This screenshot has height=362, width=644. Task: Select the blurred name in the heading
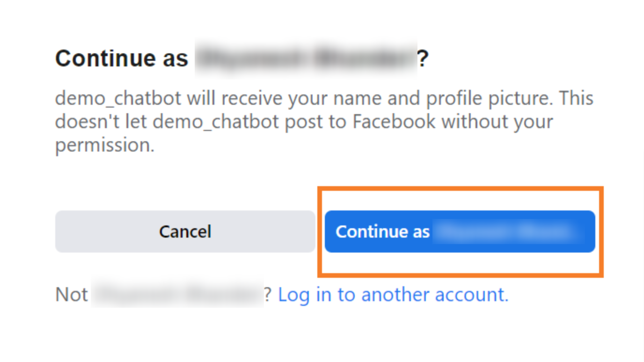(x=305, y=59)
